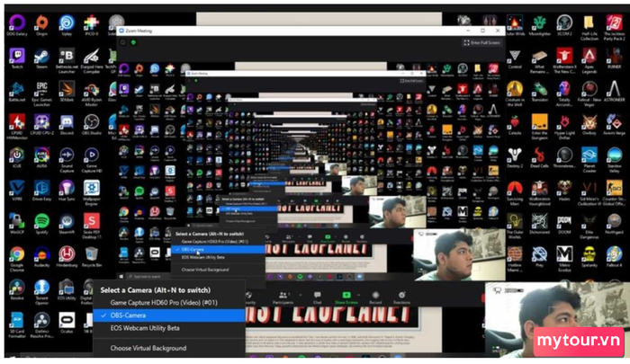Open the AURA desktop shortcut
The width and height of the screenshot is (630, 364).
[x=41, y=157]
